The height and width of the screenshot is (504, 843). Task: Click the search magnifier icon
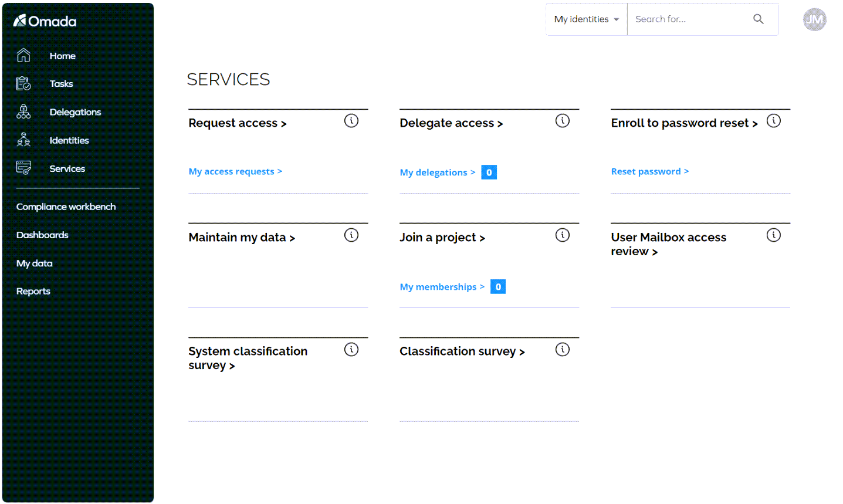coord(758,19)
